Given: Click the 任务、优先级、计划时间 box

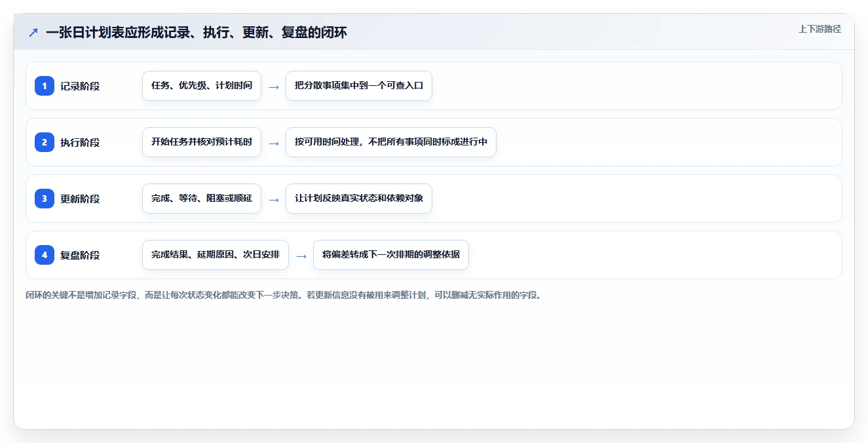Looking at the screenshot, I should point(202,86).
